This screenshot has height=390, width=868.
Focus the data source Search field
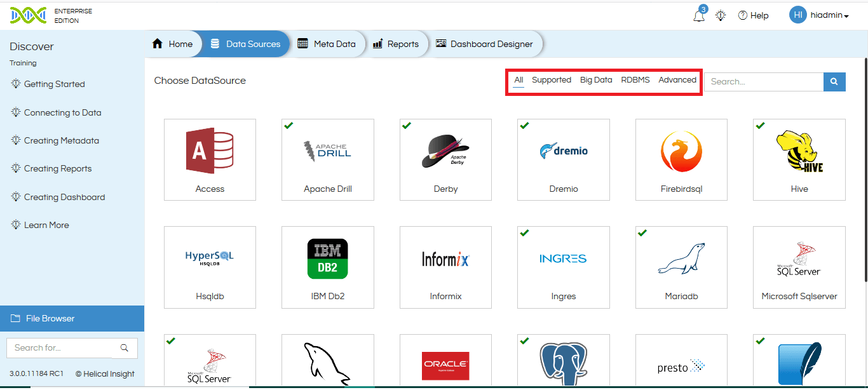coord(764,81)
